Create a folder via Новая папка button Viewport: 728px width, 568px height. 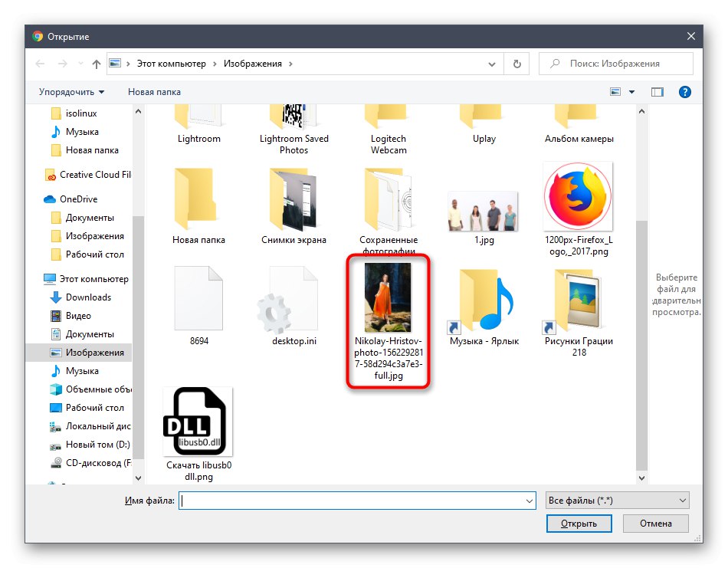pyautogui.click(x=154, y=92)
